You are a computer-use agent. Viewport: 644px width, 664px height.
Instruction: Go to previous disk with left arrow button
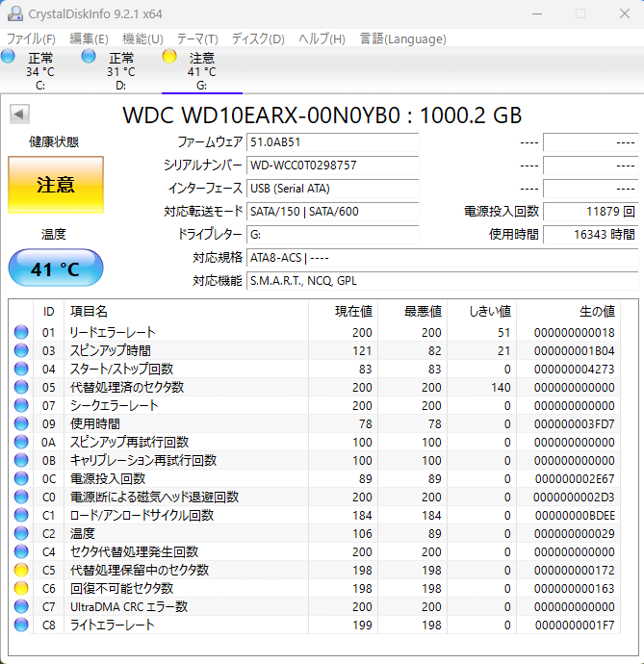[19, 114]
